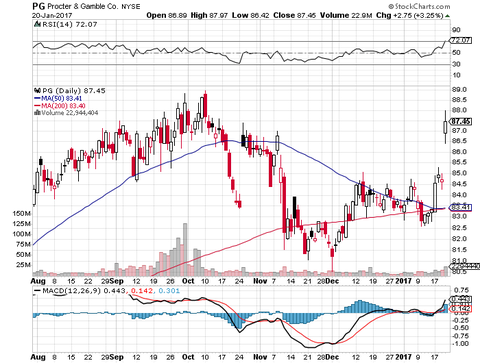The width and height of the screenshot is (480, 363).
Task: Click the boxed red 0.142 MACD axis tag
Action: tap(460, 309)
